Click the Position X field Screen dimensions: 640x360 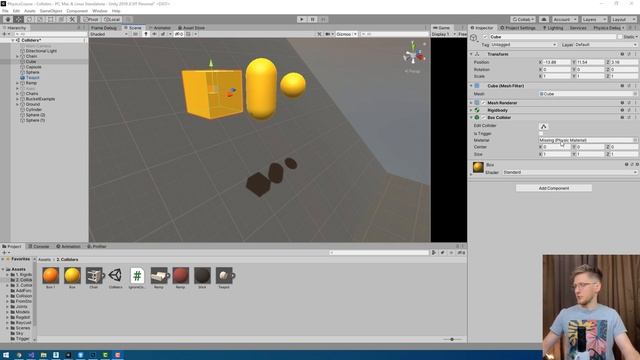pos(556,62)
